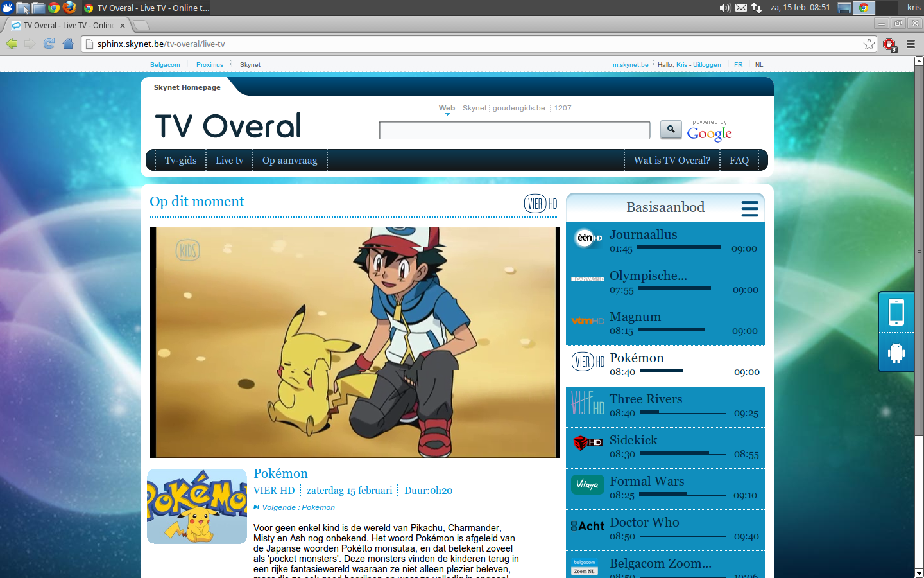Image resolution: width=924 pixels, height=578 pixels.
Task: Click the magnifier search button
Action: coord(671,129)
